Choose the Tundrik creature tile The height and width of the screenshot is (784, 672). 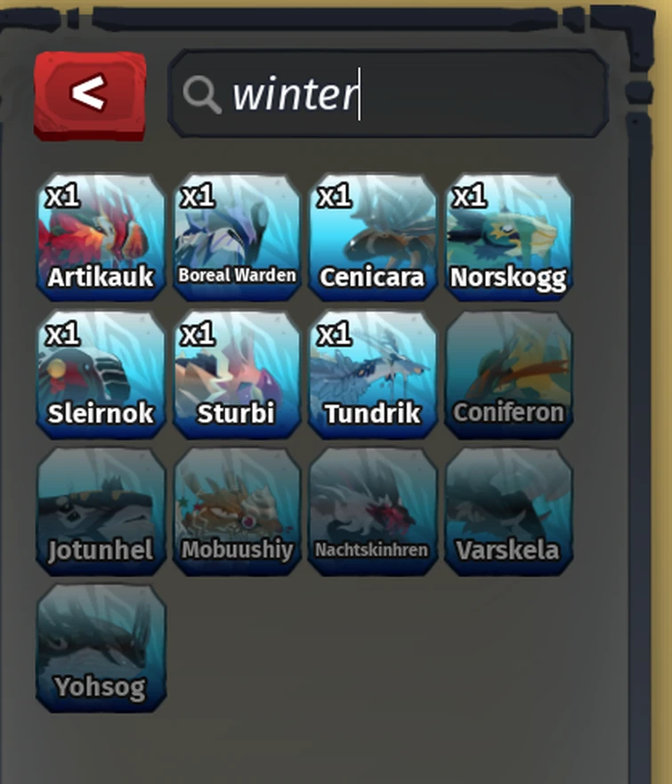pyautogui.click(x=373, y=374)
